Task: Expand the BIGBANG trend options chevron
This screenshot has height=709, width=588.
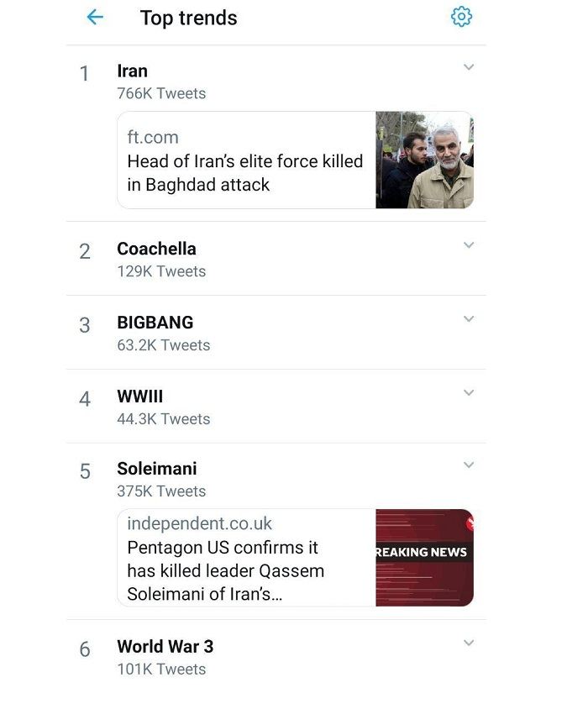Action: tap(470, 319)
